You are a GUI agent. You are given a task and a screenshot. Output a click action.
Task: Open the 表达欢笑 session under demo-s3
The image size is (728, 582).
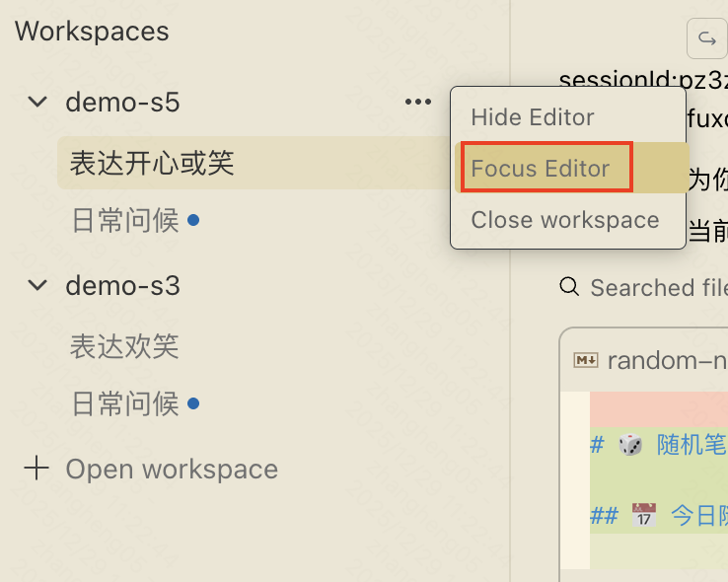tap(124, 346)
